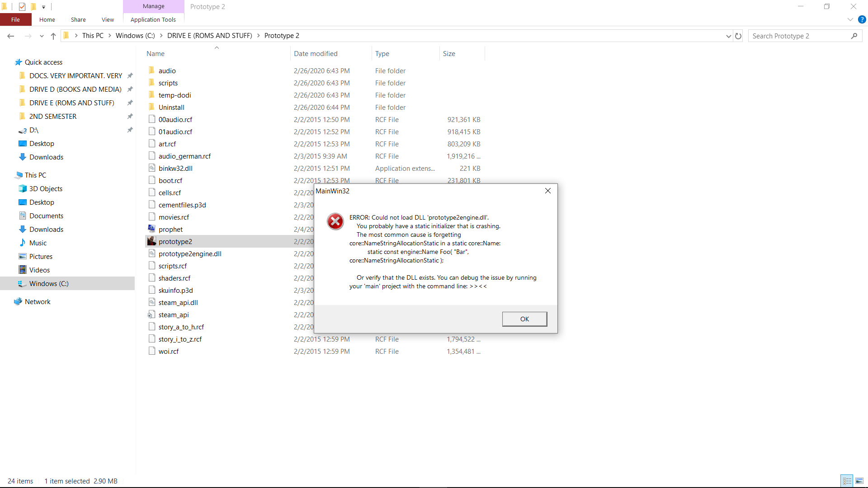This screenshot has width=868, height=488.
Task: Click the New folder icon on the quick access toolbar
Action: (33, 7)
